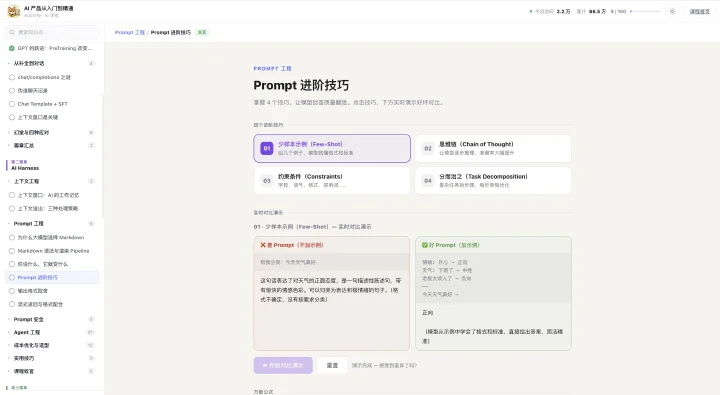This screenshot has height=395, width=720.
Task: Toggle circle beside Markdown 语法与渲染 Pipeline
Action: [x=12, y=251]
